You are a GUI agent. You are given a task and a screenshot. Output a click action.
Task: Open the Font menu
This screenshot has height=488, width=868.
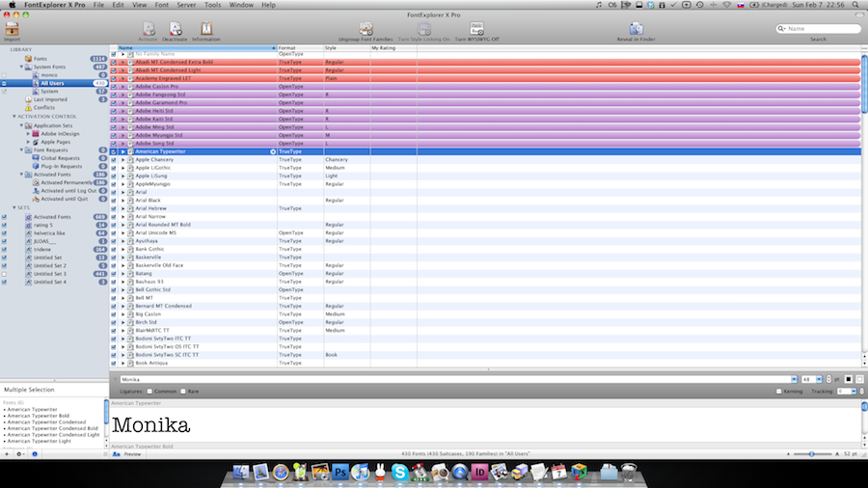(162, 5)
